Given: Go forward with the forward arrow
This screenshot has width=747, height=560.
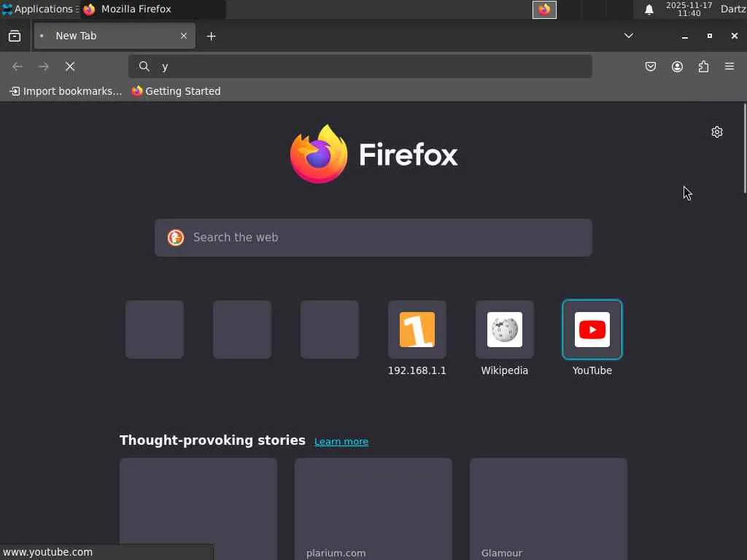Looking at the screenshot, I should (43, 66).
